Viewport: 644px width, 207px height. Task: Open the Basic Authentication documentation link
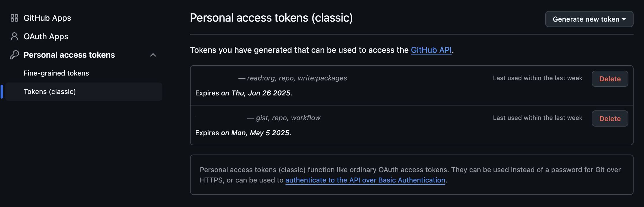(365, 180)
